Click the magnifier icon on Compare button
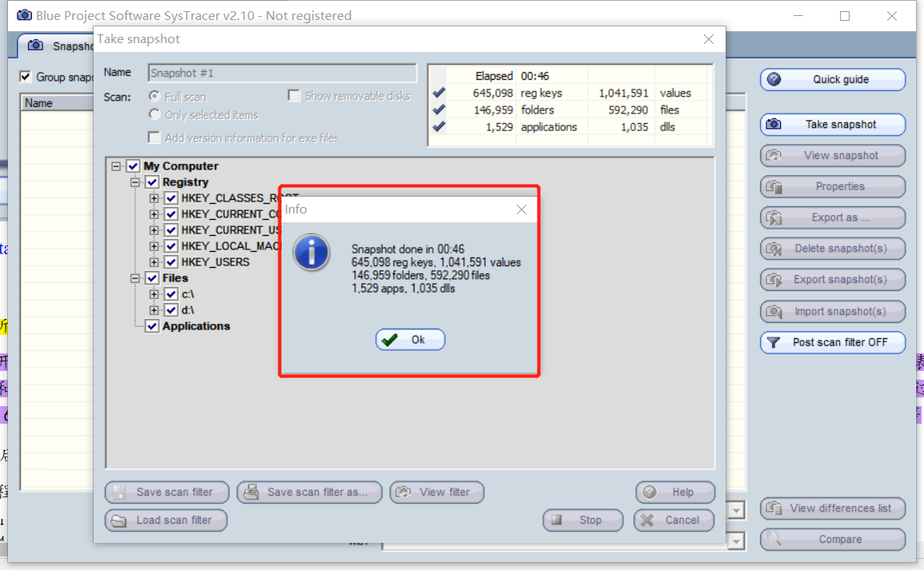This screenshot has height=570, width=924. coord(774,540)
